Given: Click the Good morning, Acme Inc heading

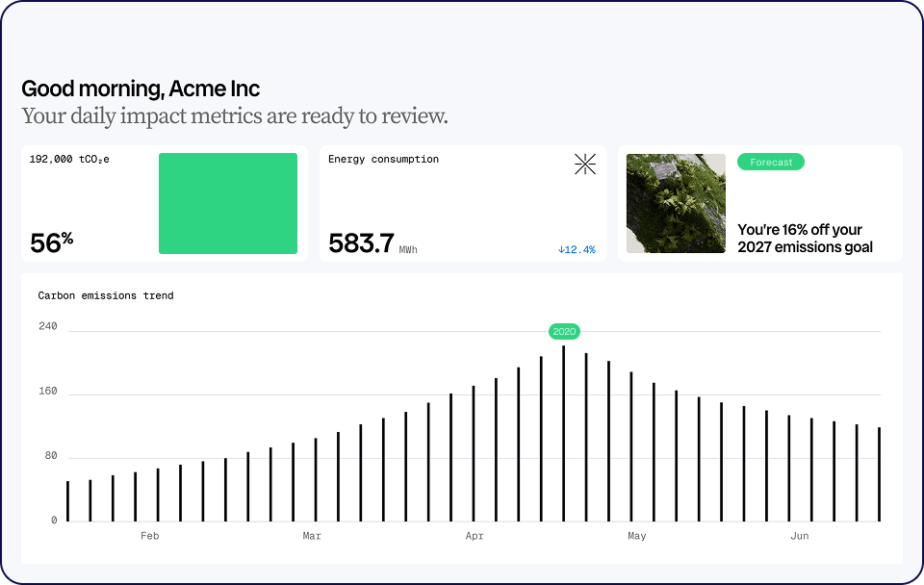Looking at the screenshot, I should point(141,89).
